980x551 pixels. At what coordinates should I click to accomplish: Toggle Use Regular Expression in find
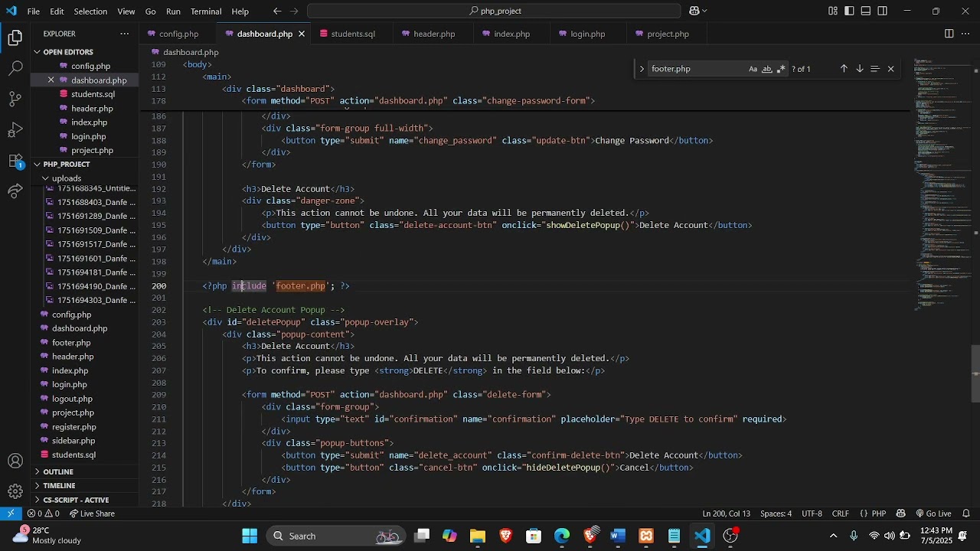(781, 69)
